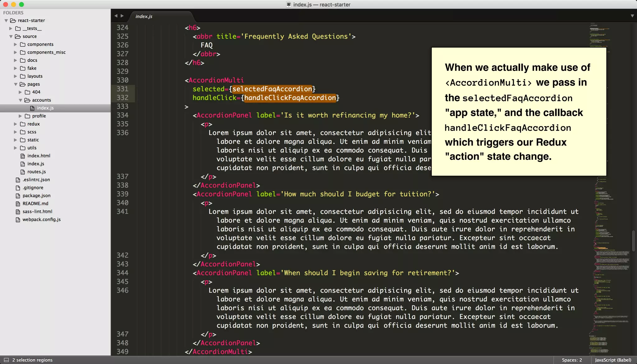Click the webpack.config.js file icon

[18, 219]
